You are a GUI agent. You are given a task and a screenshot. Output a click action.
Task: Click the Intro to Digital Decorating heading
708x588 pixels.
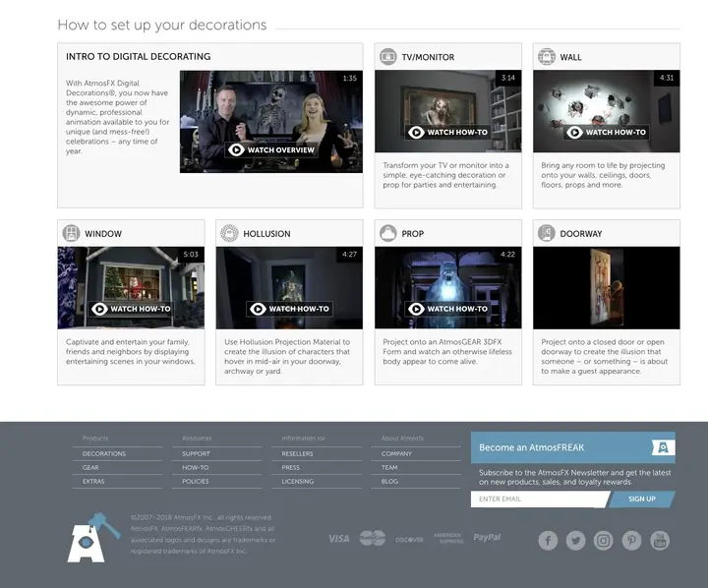(x=139, y=56)
